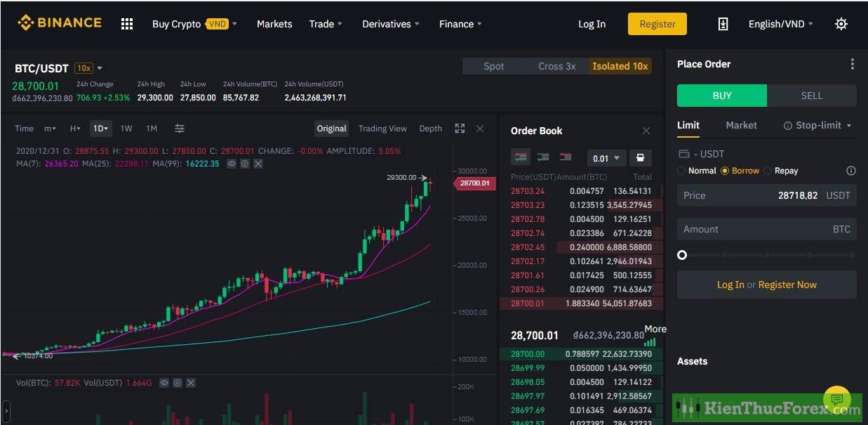The width and height of the screenshot is (868, 425).
Task: Open Place Order three-dot options menu
Action: point(852,64)
